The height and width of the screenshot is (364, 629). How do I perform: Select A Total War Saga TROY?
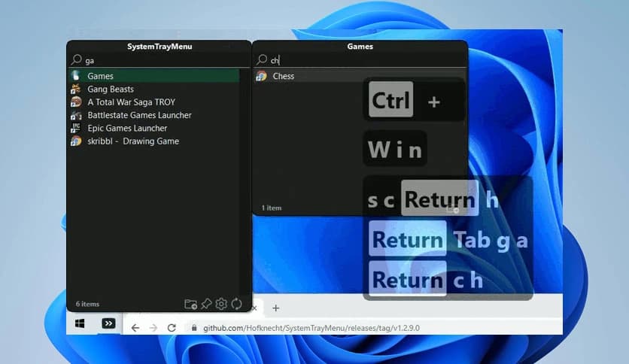point(154,102)
